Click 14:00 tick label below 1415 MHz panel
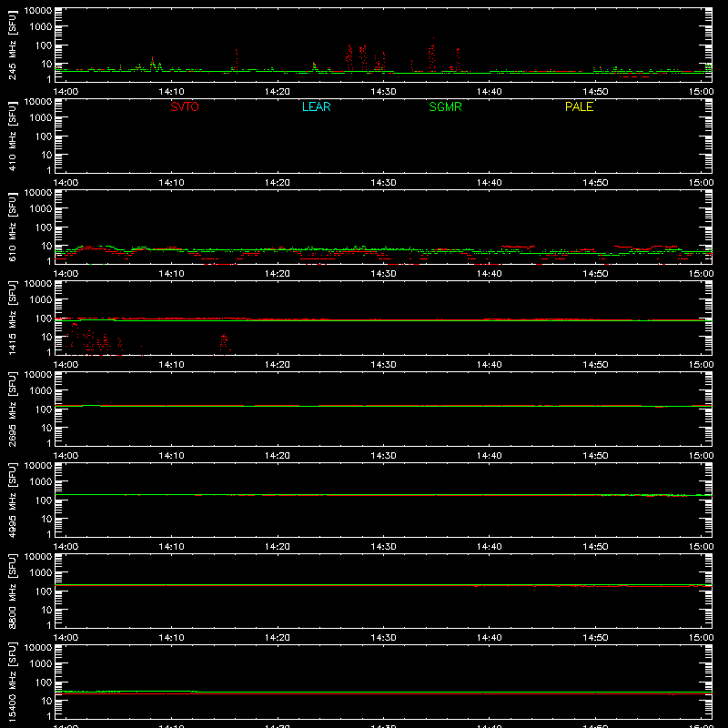This screenshot has height=728, width=728. point(66,365)
